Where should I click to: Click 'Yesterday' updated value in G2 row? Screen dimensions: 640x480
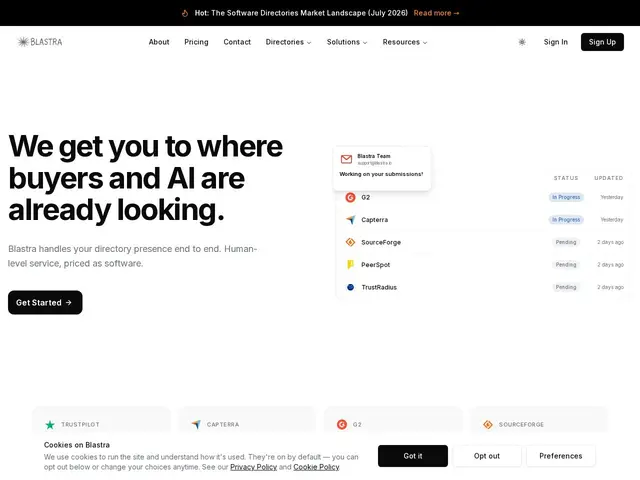[611, 197]
